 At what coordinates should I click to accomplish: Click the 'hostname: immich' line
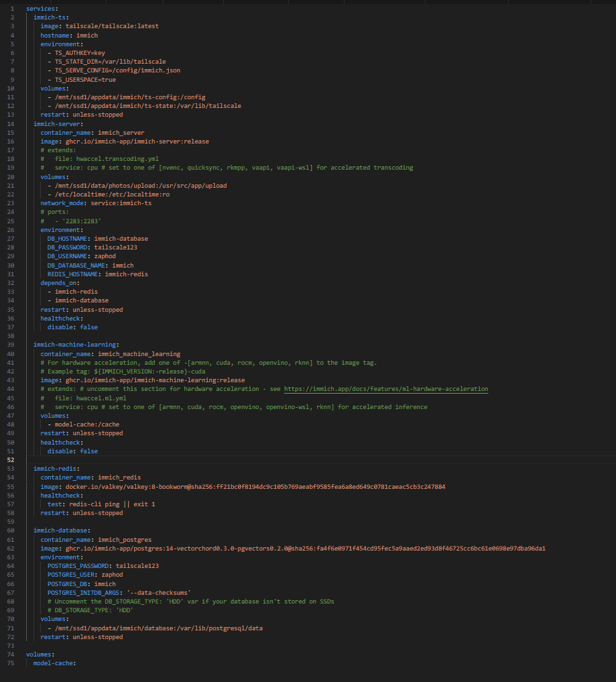69,36
